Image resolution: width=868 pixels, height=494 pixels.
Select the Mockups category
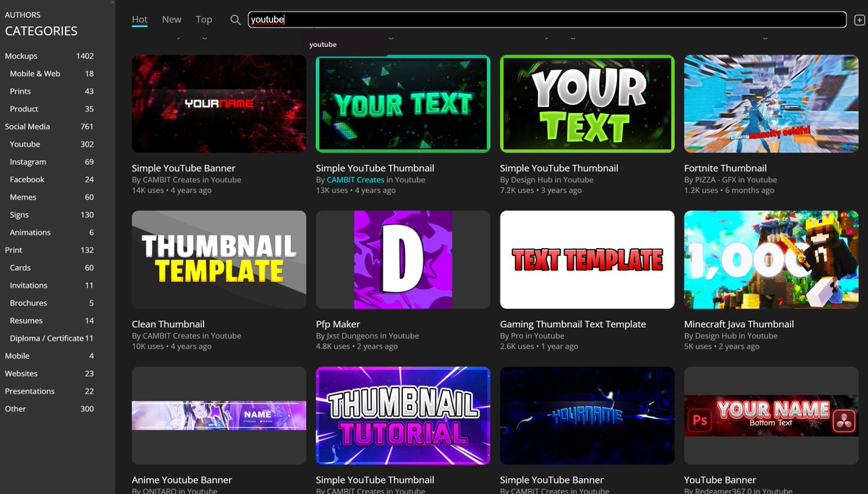[x=49, y=56]
